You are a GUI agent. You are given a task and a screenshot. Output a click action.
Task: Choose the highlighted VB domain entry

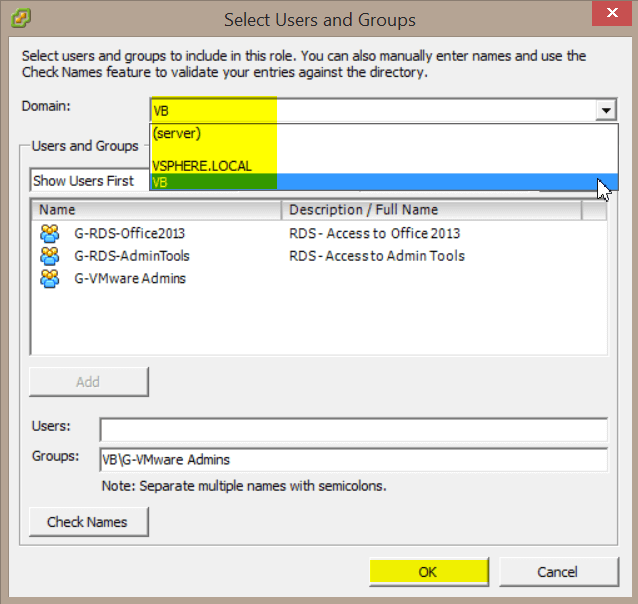coord(384,182)
